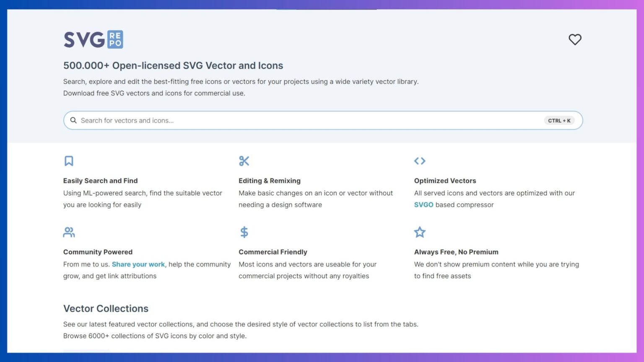Click the CTRL + K shortcut badge

pos(559,121)
